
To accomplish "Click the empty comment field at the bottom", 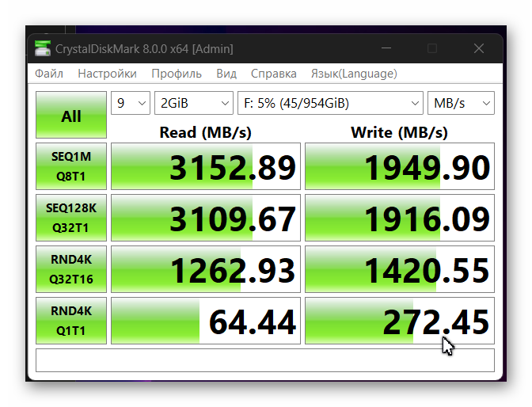I will pos(265,360).
